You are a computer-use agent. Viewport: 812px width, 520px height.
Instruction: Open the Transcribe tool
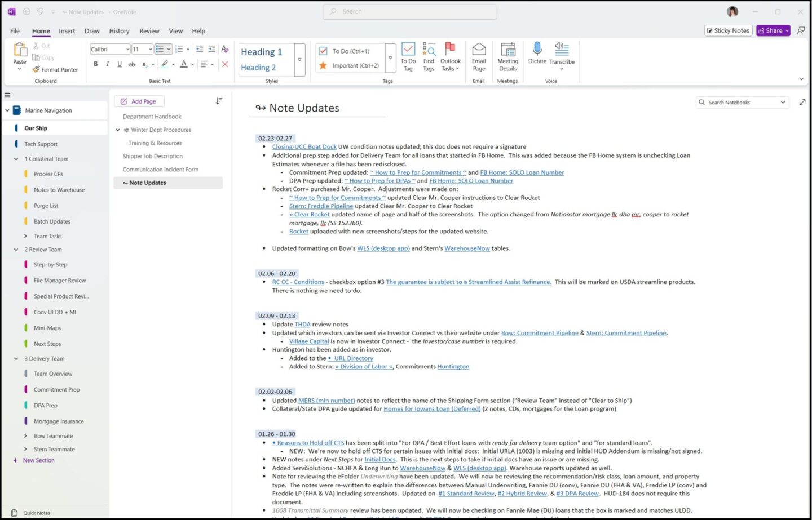click(562, 50)
